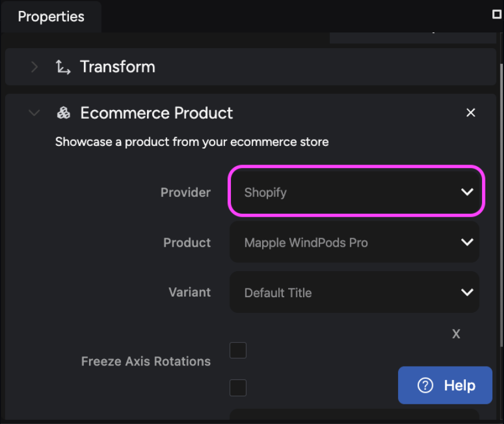Remove the Ecommerce Product component
This screenshot has width=504, height=424.
click(470, 112)
